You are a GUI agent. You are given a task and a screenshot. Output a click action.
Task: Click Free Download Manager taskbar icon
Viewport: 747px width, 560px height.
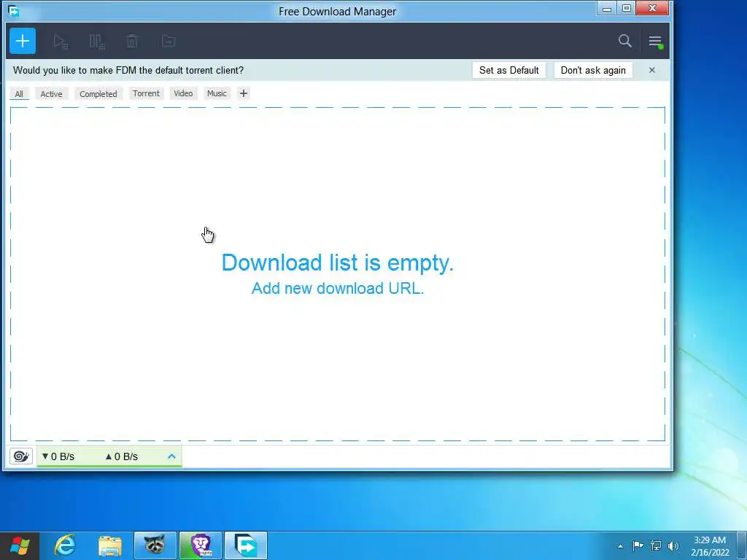coord(246,545)
